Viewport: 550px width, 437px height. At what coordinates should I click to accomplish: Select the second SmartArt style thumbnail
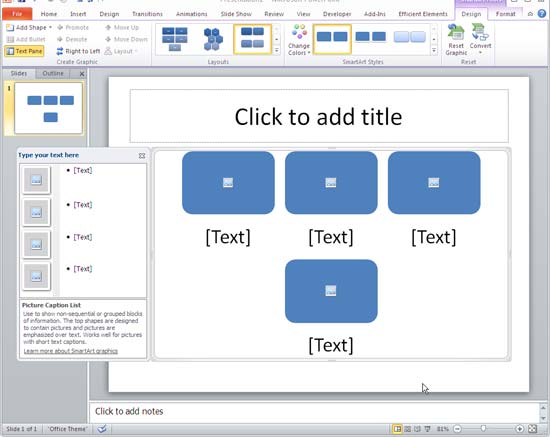point(370,37)
